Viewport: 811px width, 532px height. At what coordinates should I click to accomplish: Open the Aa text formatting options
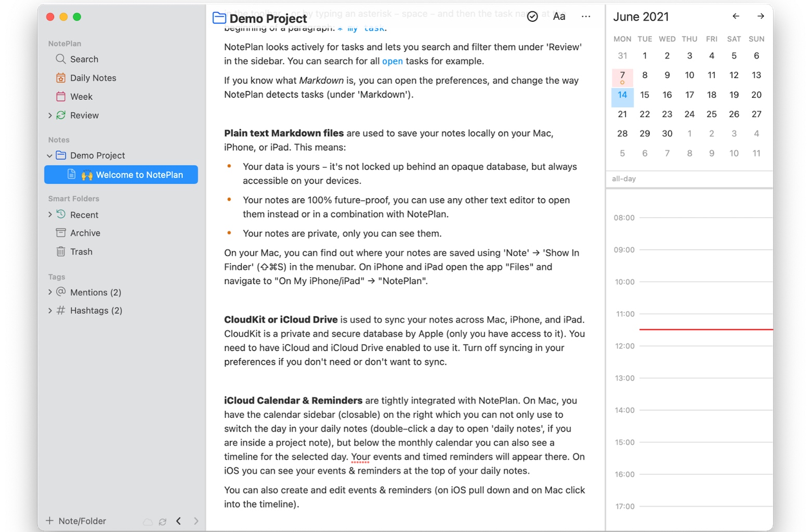[559, 17]
